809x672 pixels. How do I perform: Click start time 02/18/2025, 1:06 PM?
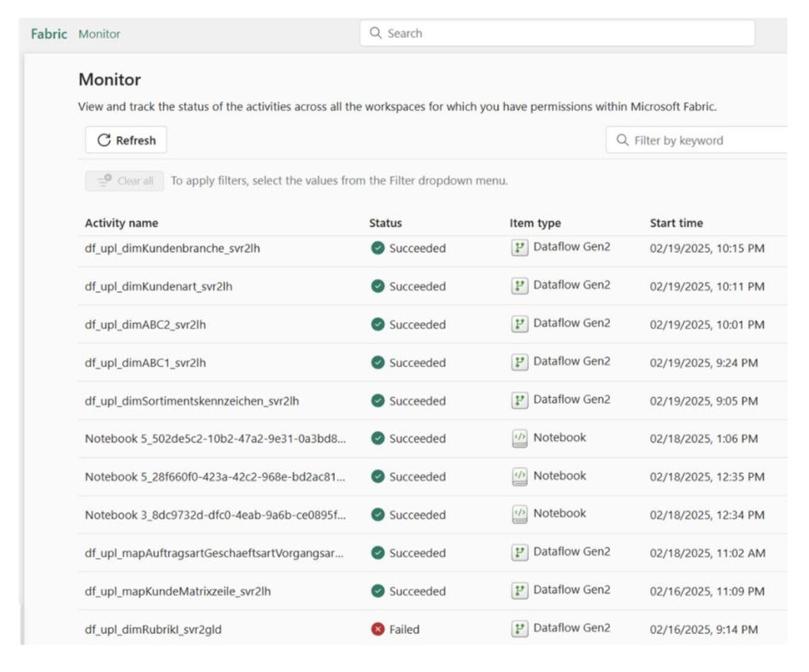704,439
